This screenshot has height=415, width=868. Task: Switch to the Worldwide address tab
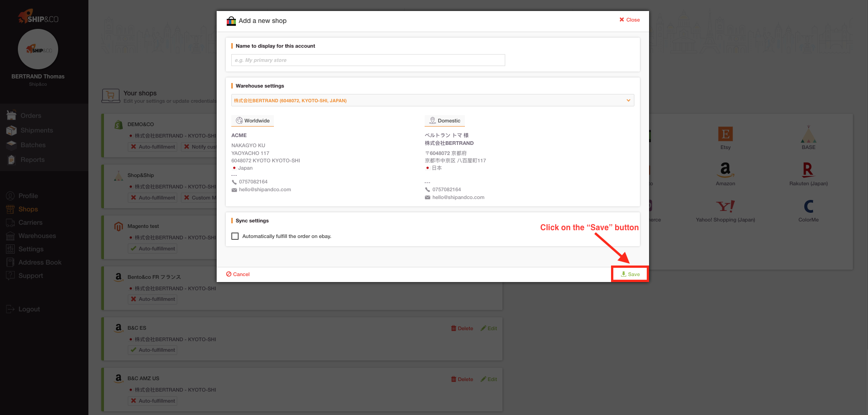point(252,121)
